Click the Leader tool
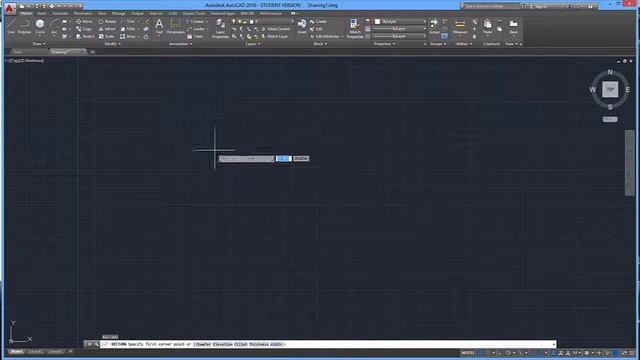This screenshot has height=360, width=640. click(196, 29)
